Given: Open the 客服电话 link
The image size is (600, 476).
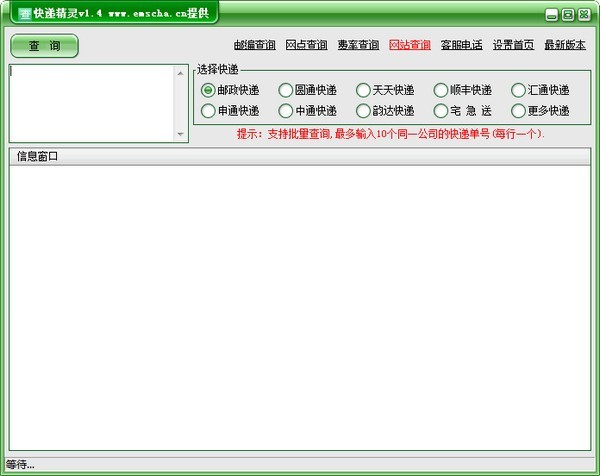Looking at the screenshot, I should pos(461,45).
